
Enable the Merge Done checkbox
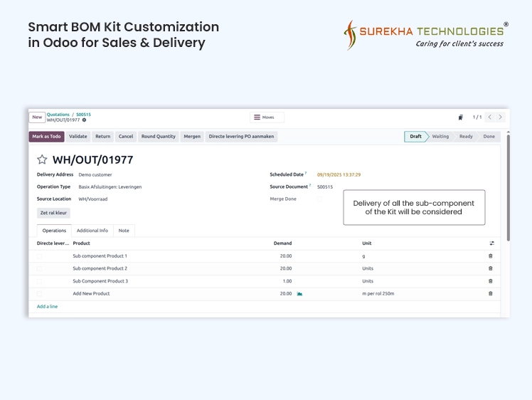coord(320,199)
